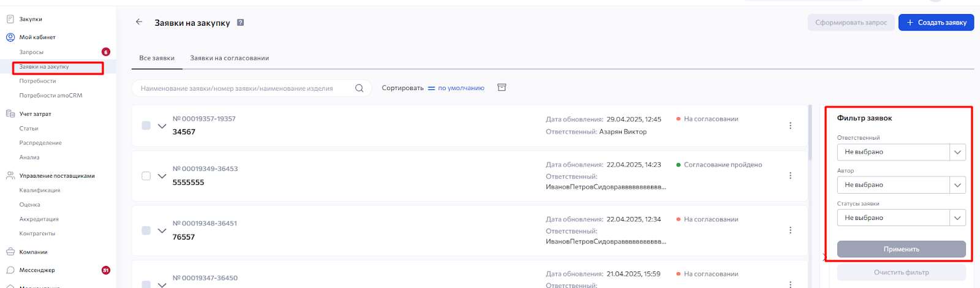Click the search magnifier icon
The width and height of the screenshot is (980, 288).
point(360,88)
